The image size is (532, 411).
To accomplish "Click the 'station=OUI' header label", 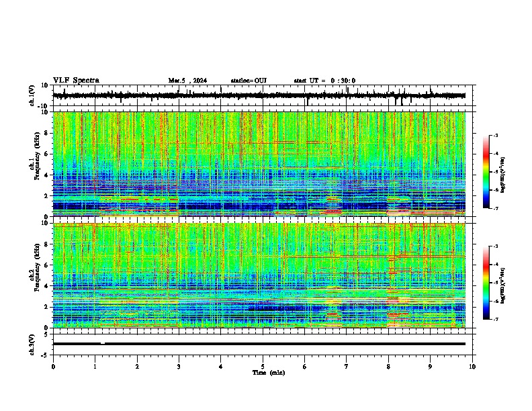I will pyautogui.click(x=249, y=81).
